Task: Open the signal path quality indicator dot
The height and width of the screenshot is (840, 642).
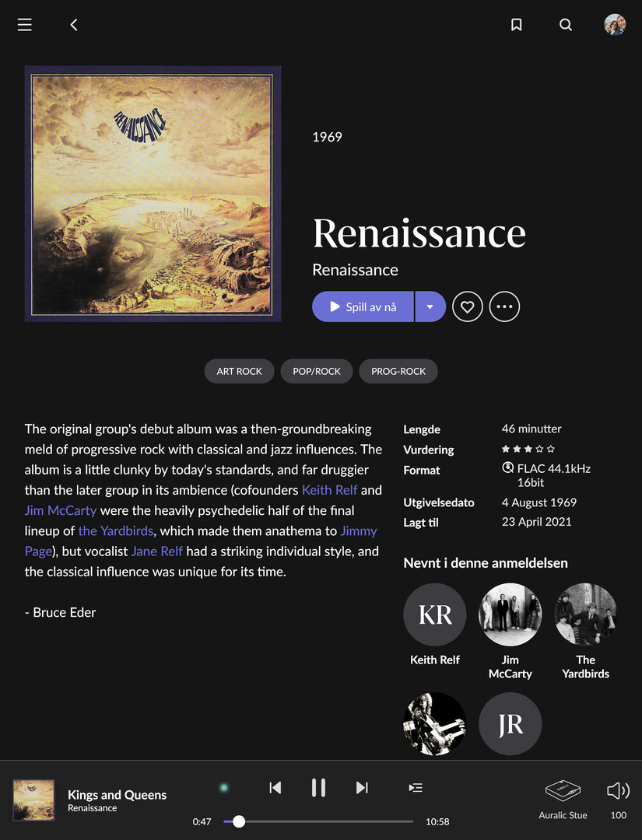Action: (224, 787)
